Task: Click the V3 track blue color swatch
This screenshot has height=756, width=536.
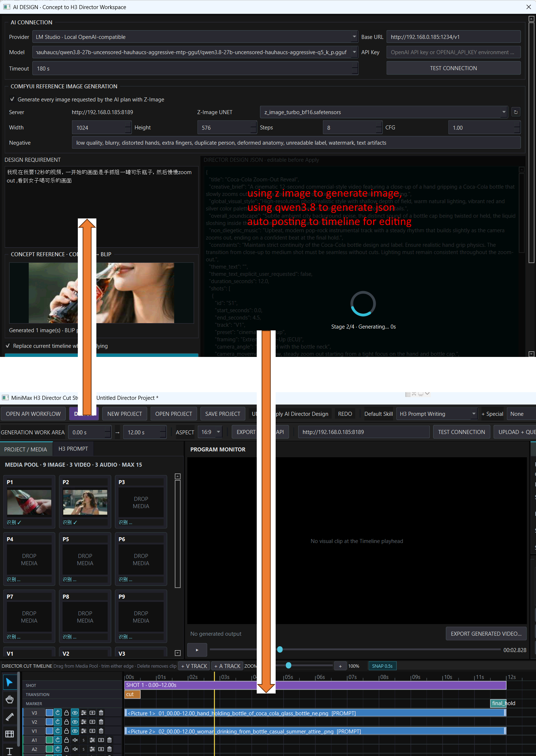Action: point(49,713)
